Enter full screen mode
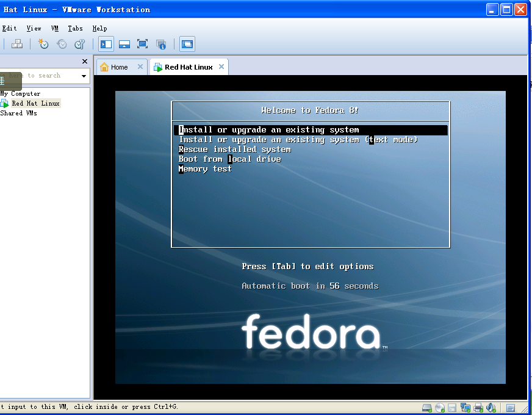The height and width of the screenshot is (415, 532). pyautogui.click(x=142, y=44)
